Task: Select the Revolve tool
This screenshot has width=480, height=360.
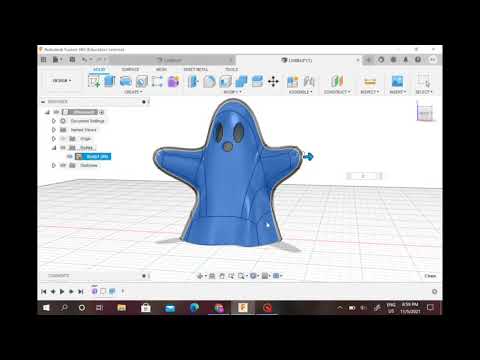Action: (x=126, y=81)
